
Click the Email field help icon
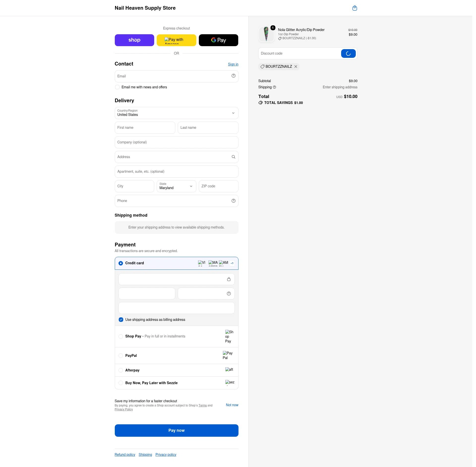(233, 76)
